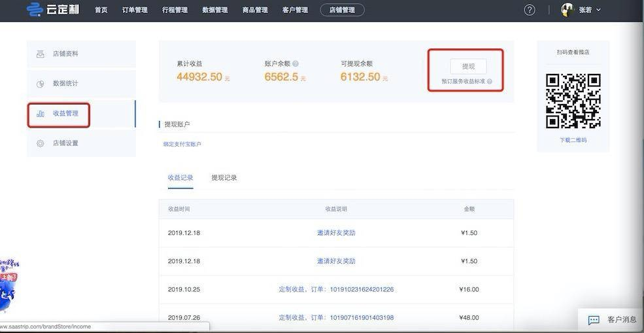Click the store QR code image
The width and height of the screenshot is (644, 333).
[x=573, y=100]
